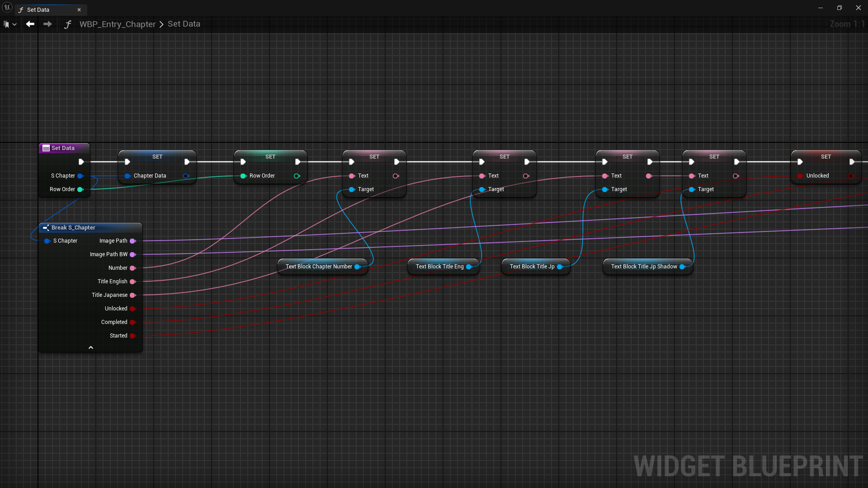Close the Set Data tab
Screen dimensions: 868x488
79,9
